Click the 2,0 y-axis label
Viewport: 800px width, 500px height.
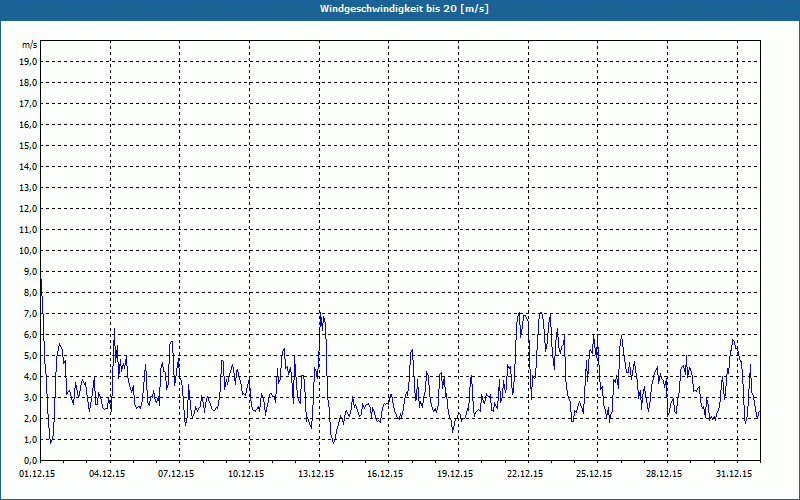pos(30,418)
